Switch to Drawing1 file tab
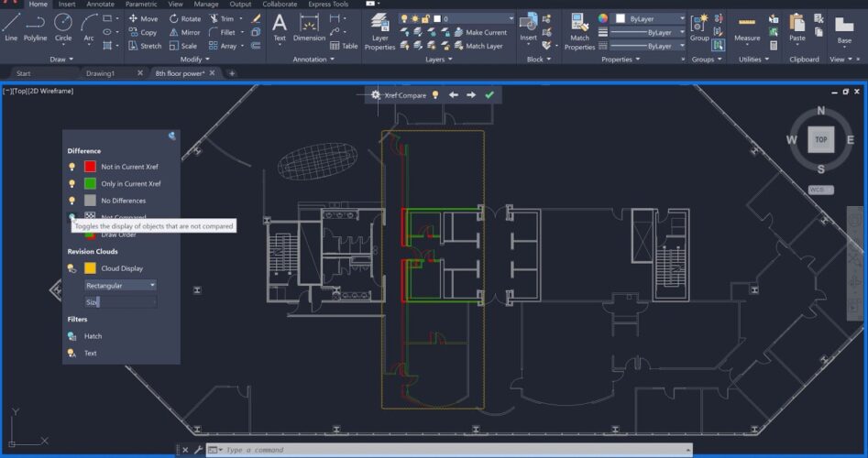The width and height of the screenshot is (868, 458). (x=100, y=73)
